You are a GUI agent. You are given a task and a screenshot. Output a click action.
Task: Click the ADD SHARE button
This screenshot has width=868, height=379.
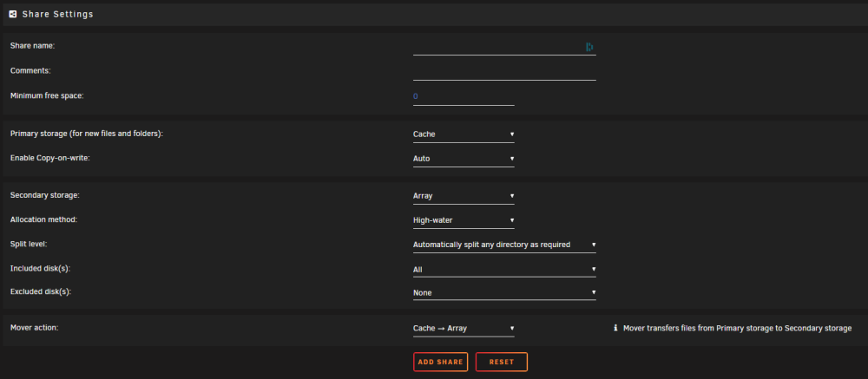click(x=441, y=362)
